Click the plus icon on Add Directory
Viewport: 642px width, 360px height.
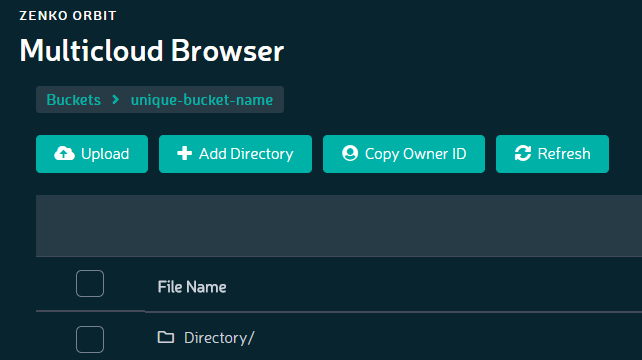[x=185, y=153]
